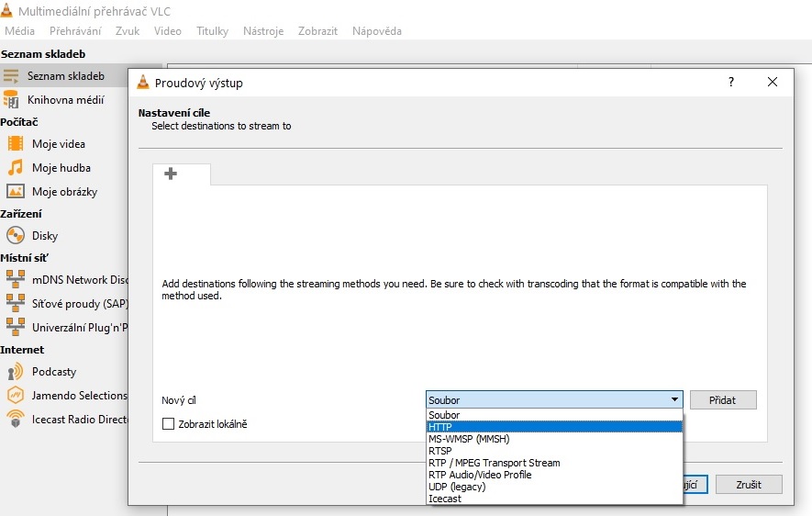The height and width of the screenshot is (516, 812).
Task: Open the Video menu
Action: point(167,31)
